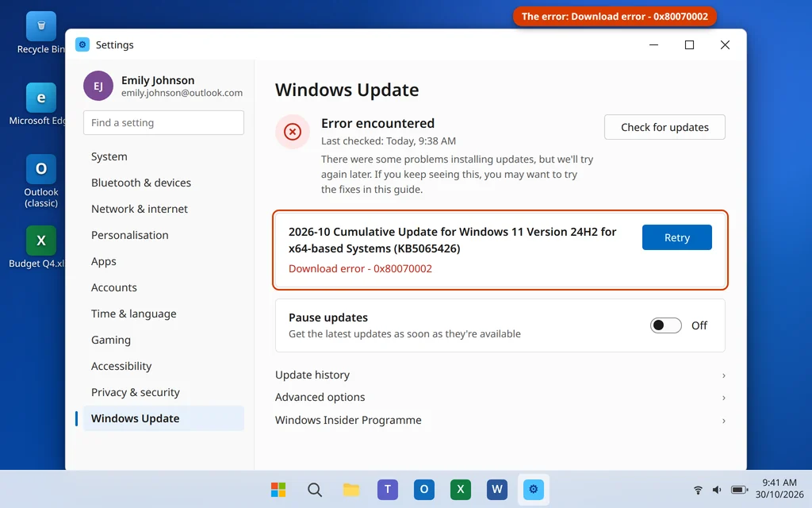Click the EJ profile avatar
Image resolution: width=812 pixels, height=508 pixels.
click(x=98, y=86)
